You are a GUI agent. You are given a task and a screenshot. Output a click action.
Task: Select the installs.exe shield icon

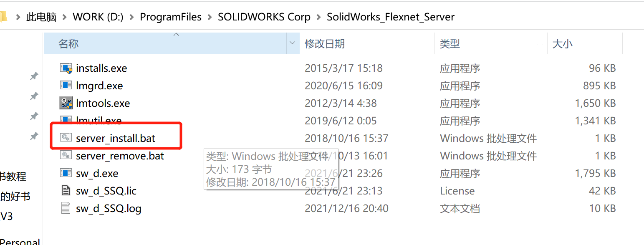pos(66,68)
